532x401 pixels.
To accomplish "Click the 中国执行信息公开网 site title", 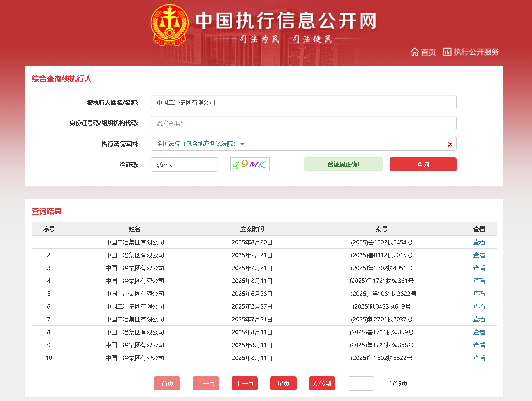I will click(x=286, y=21).
